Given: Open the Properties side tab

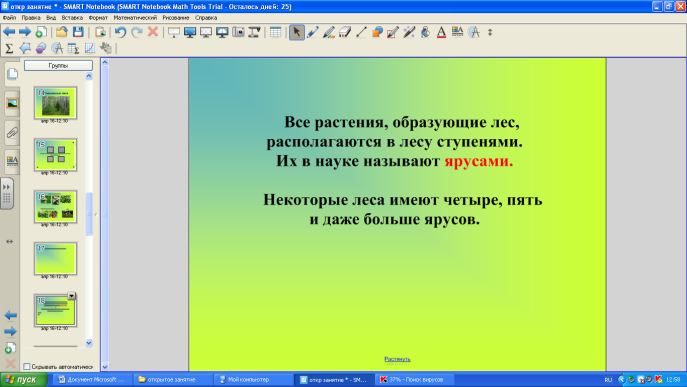Looking at the screenshot, I should [12, 161].
